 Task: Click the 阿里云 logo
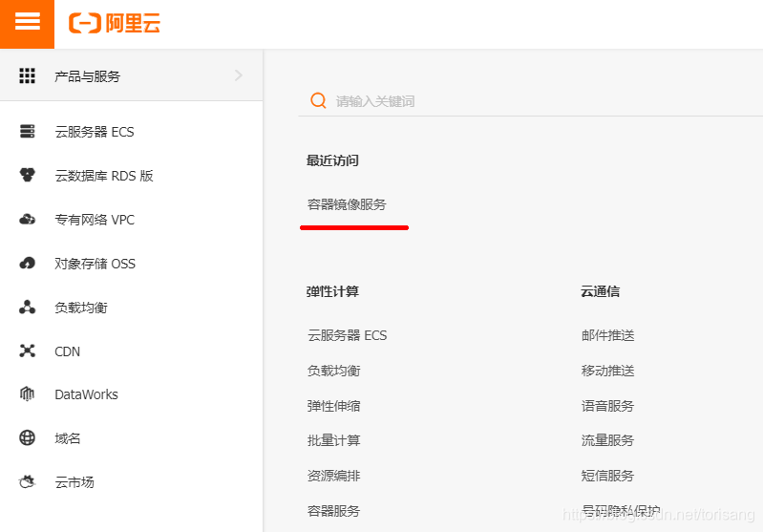[x=115, y=23]
